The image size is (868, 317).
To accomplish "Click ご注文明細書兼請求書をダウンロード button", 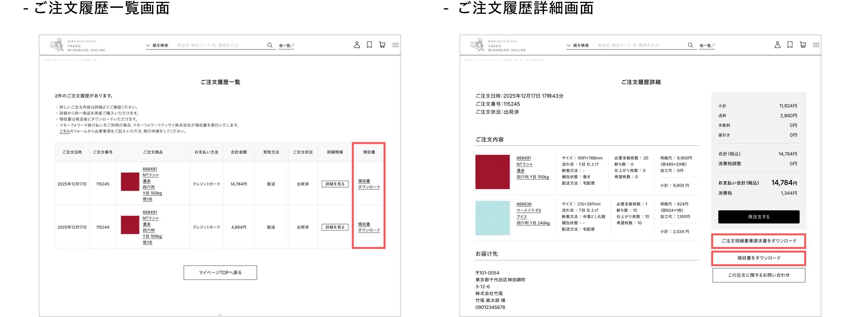I will (758, 241).
